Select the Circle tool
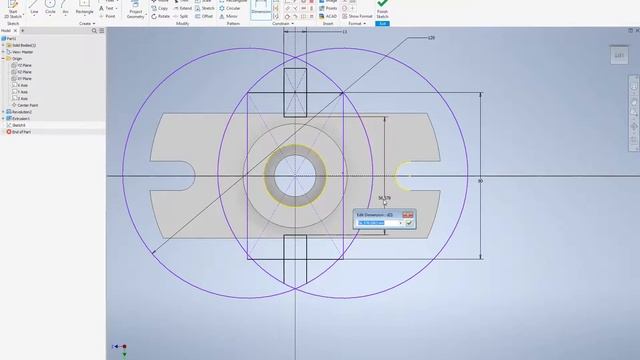640x360 pixels. coord(50,8)
